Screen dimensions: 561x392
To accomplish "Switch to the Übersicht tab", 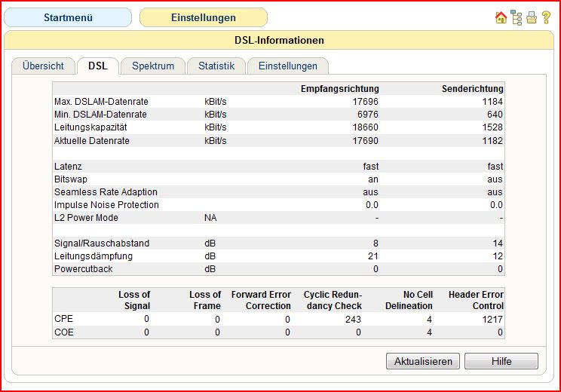I will [x=43, y=66].
